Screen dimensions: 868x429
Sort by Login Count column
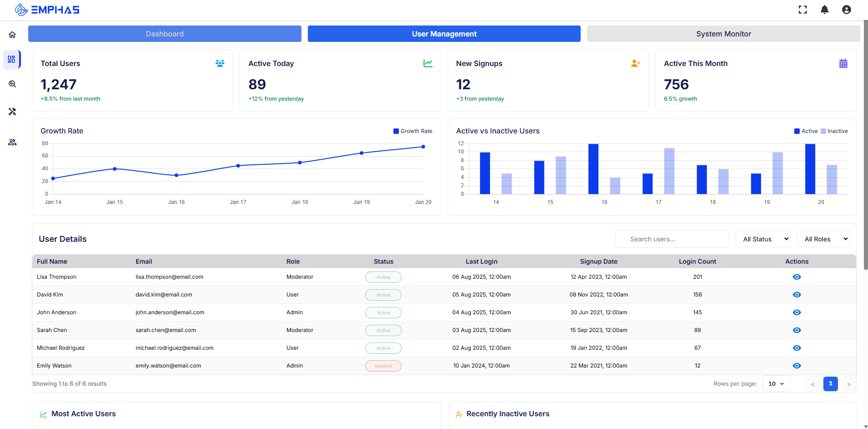pyautogui.click(x=697, y=261)
